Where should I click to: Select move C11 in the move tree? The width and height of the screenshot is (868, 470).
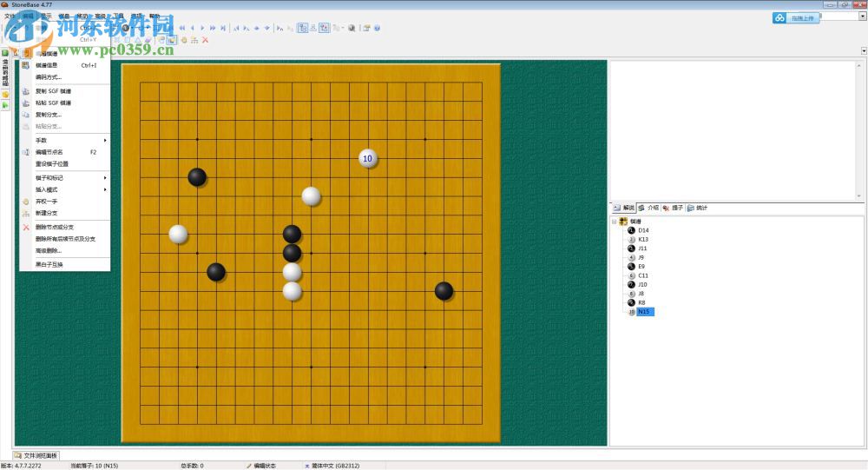(x=643, y=275)
